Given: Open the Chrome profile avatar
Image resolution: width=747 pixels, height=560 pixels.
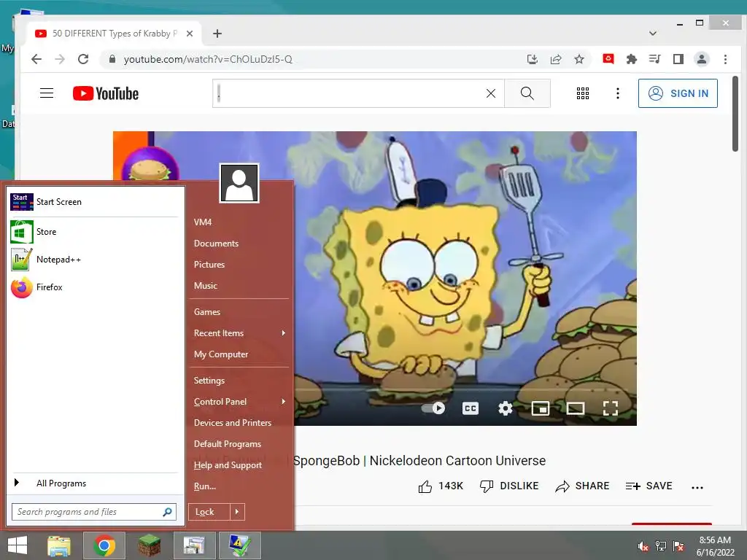Looking at the screenshot, I should (x=701, y=59).
